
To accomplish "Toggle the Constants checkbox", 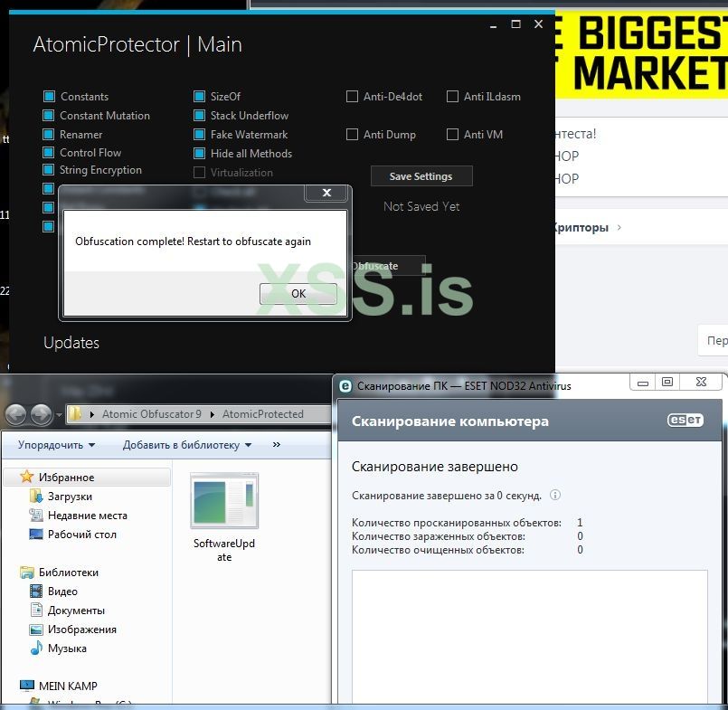I will click(49, 97).
